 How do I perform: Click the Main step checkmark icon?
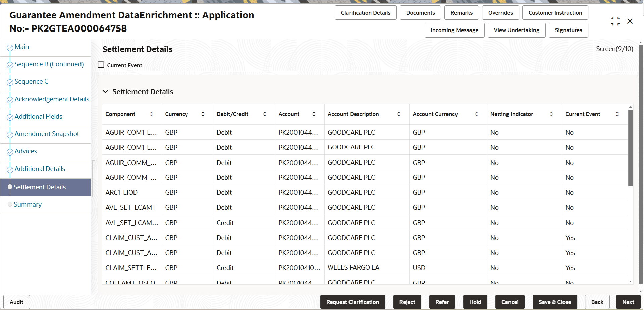click(x=10, y=48)
